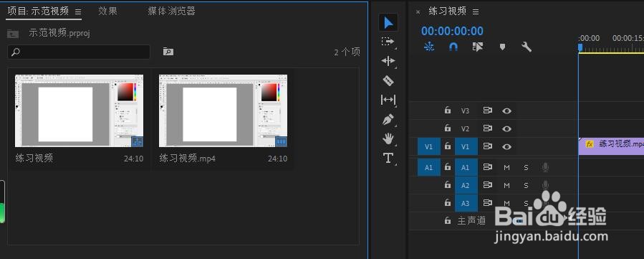Toggle sync lock on track V1
644x259 pixels.
(x=488, y=146)
